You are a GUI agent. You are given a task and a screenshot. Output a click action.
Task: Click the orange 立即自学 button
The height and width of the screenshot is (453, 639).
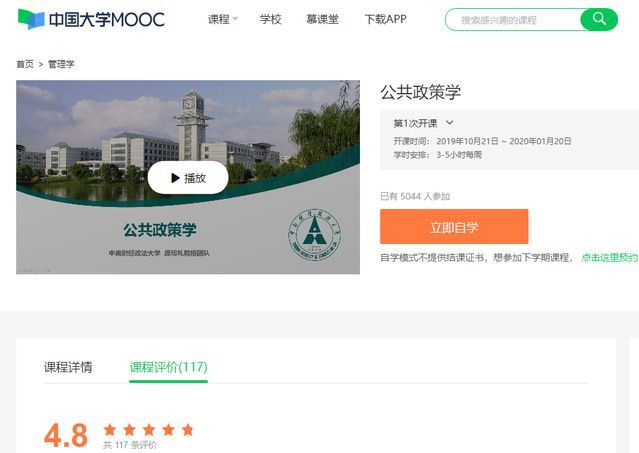pyautogui.click(x=454, y=227)
